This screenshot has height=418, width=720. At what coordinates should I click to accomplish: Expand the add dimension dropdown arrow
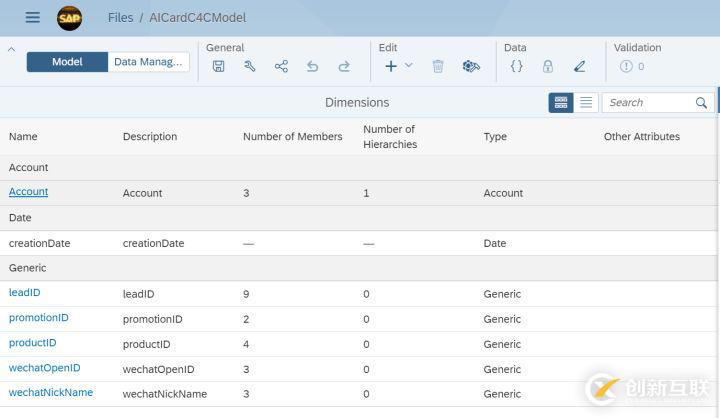pyautogui.click(x=408, y=66)
